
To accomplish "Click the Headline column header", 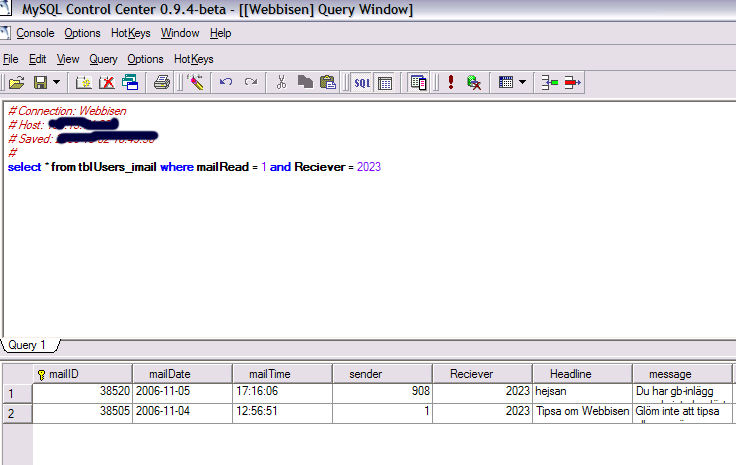I will pyautogui.click(x=583, y=374).
